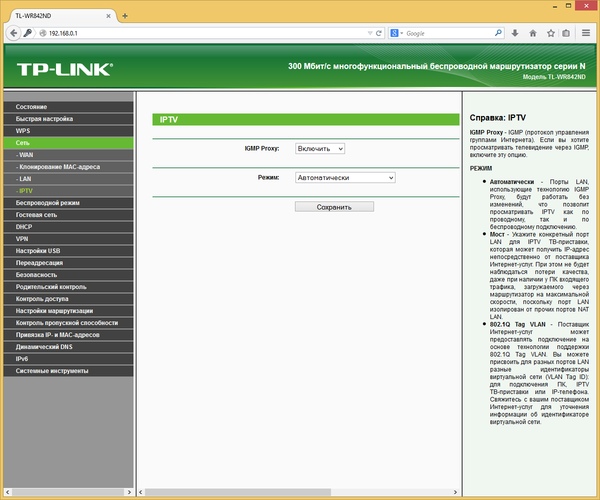Image resolution: width=600 pixels, height=500 pixels.
Task: Expand the Режим mode dropdown
Action: click(345, 178)
